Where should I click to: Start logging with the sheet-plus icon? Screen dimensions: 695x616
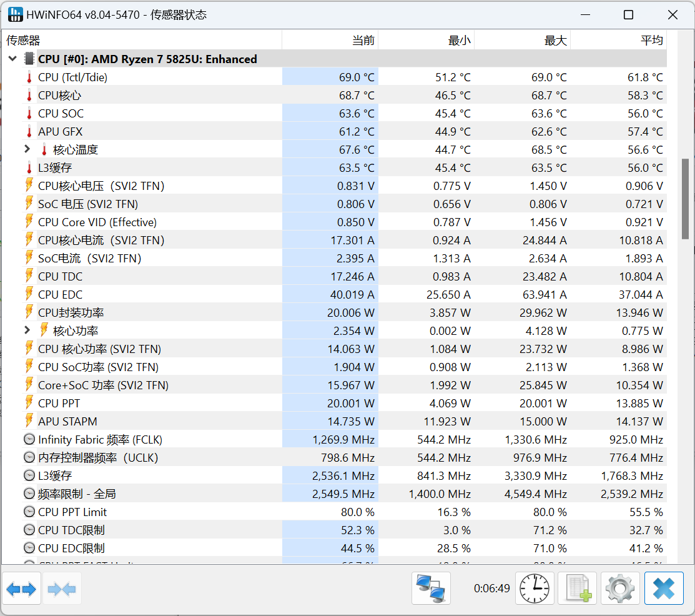pyautogui.click(x=578, y=589)
